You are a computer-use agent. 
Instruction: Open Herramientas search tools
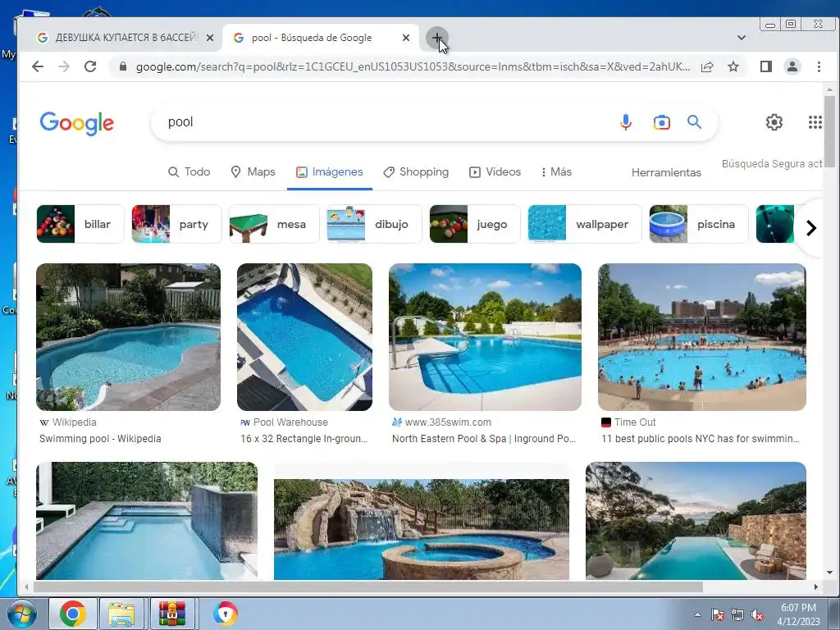point(666,172)
